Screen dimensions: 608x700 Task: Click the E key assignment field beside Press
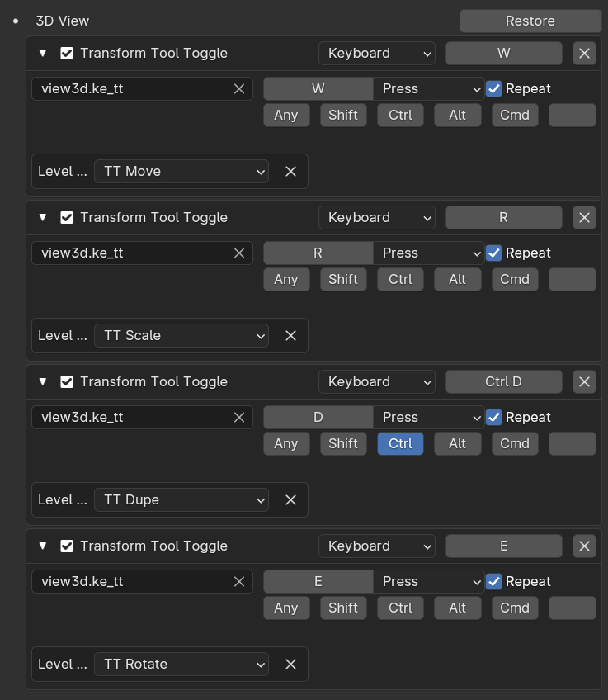pos(318,582)
